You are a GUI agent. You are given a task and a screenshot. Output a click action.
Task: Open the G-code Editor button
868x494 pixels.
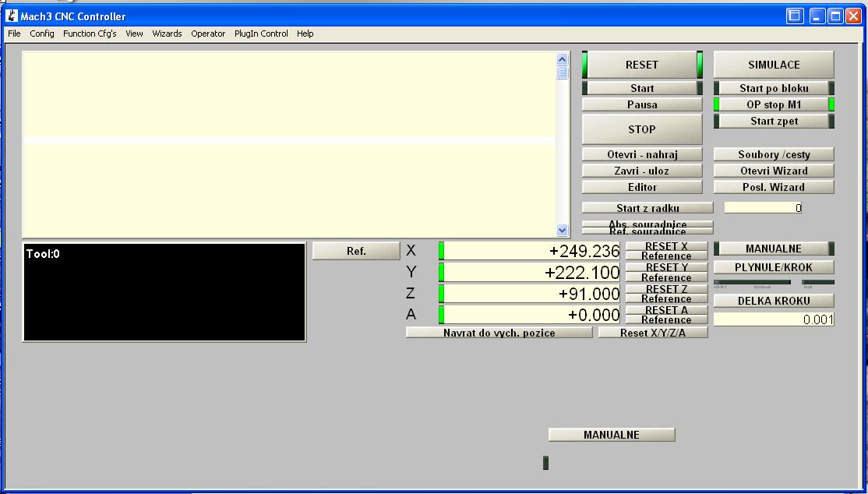pos(642,187)
